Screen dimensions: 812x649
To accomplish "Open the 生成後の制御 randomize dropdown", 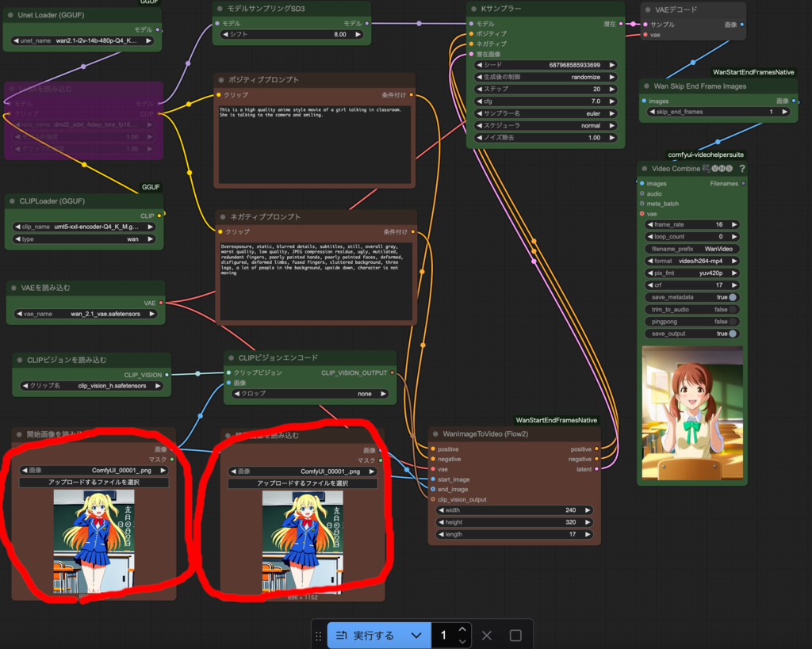I will (x=546, y=77).
